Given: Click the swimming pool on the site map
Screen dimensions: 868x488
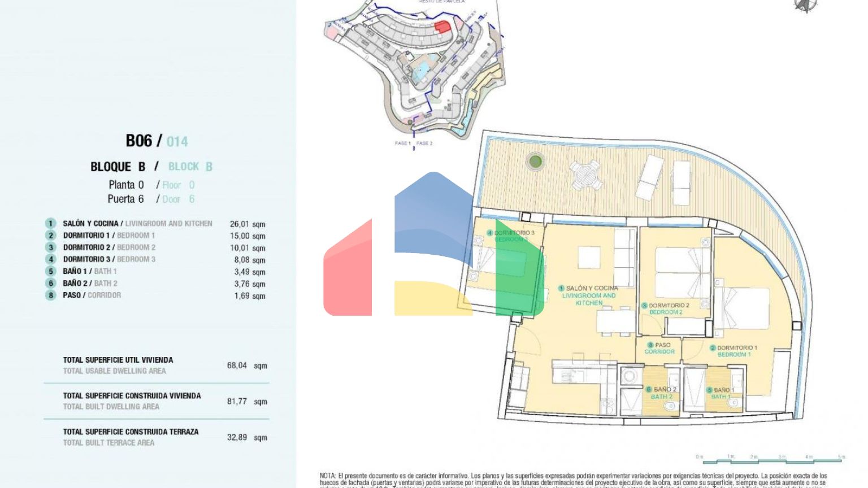Looking at the screenshot, I should tap(421, 71).
